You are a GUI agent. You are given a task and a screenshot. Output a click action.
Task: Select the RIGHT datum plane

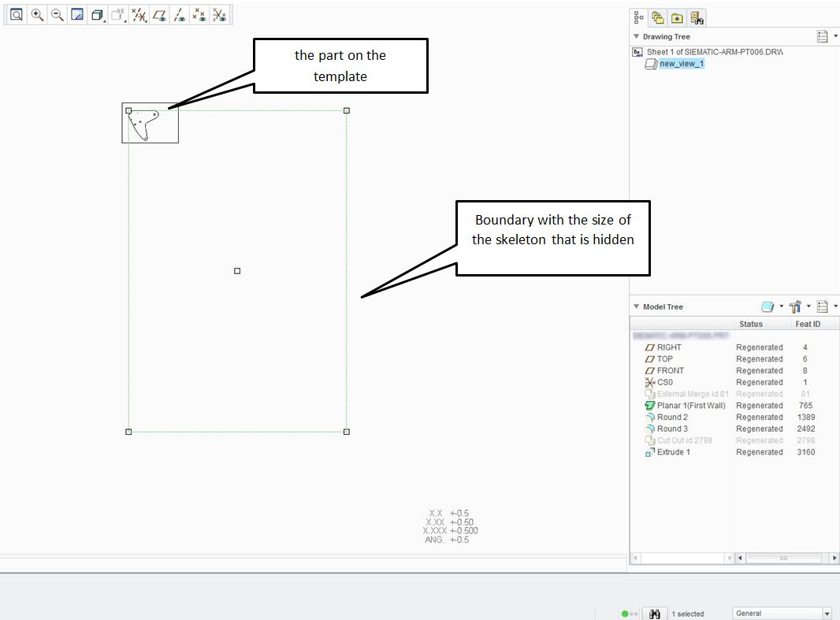pos(669,347)
